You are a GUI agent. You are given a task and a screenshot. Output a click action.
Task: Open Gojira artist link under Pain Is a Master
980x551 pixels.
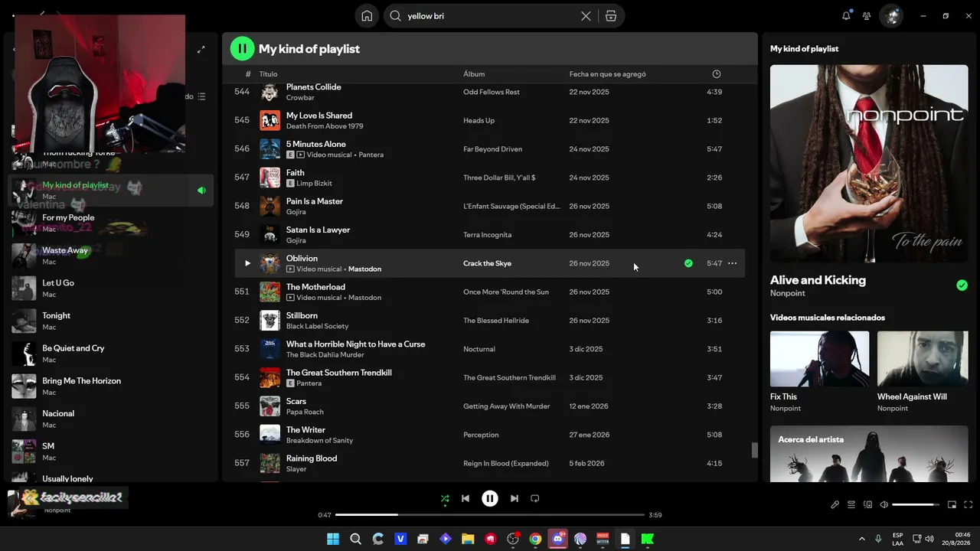point(296,212)
